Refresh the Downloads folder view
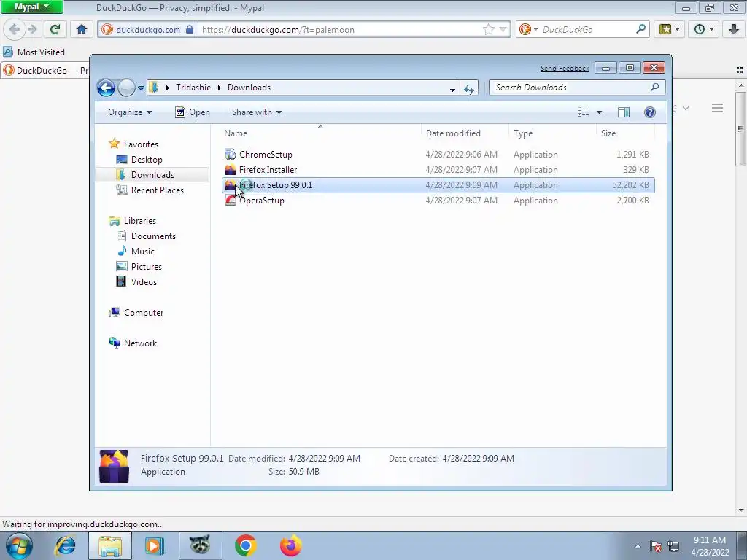Image resolution: width=747 pixels, height=560 pixels. pos(469,89)
